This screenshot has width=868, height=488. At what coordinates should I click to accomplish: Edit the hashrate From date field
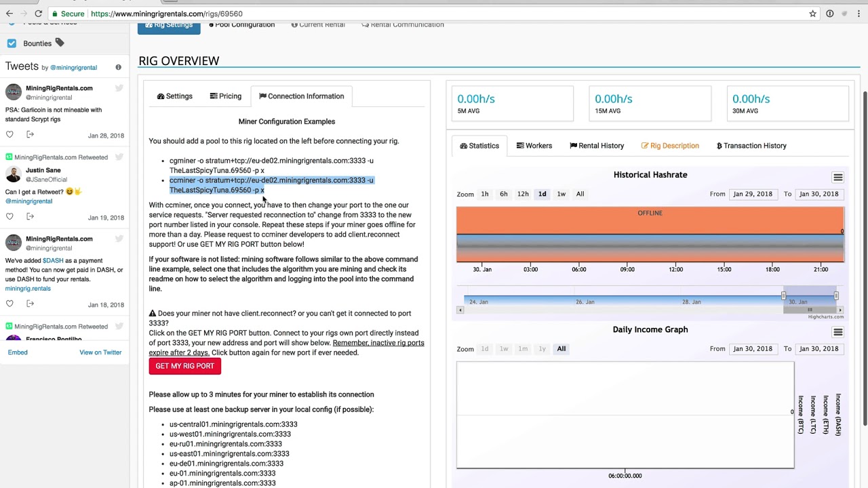(x=753, y=194)
